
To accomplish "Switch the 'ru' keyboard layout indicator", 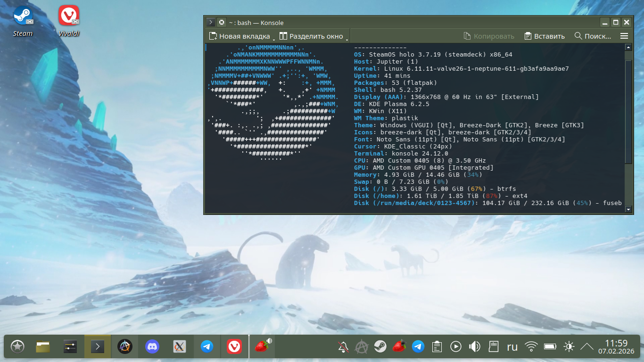I will pos(512,347).
